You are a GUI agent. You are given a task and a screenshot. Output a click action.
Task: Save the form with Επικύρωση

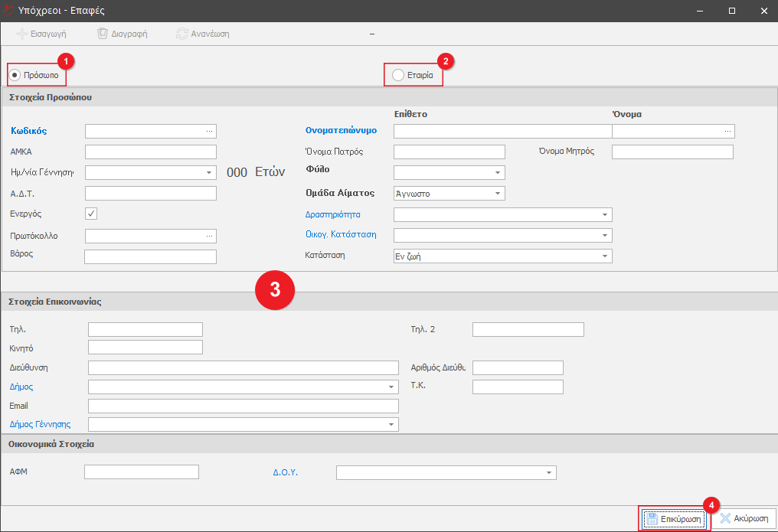[x=674, y=518]
